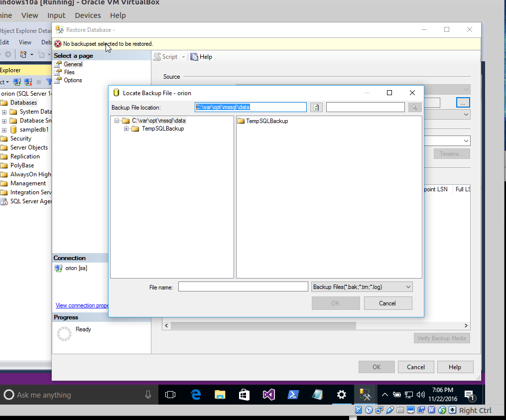Viewport: 506px width, 420px height.
Task: Select the Management node in Object Explorer
Action: pos(28,183)
